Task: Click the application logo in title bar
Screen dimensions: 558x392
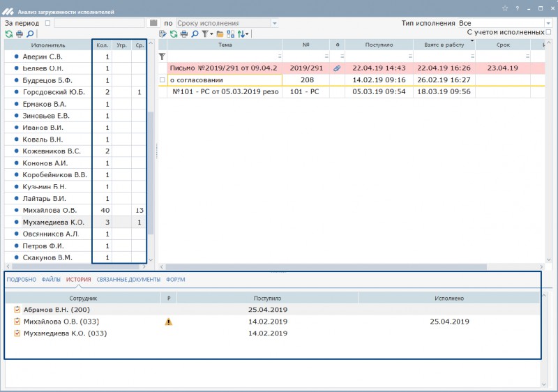Action: (x=8, y=11)
